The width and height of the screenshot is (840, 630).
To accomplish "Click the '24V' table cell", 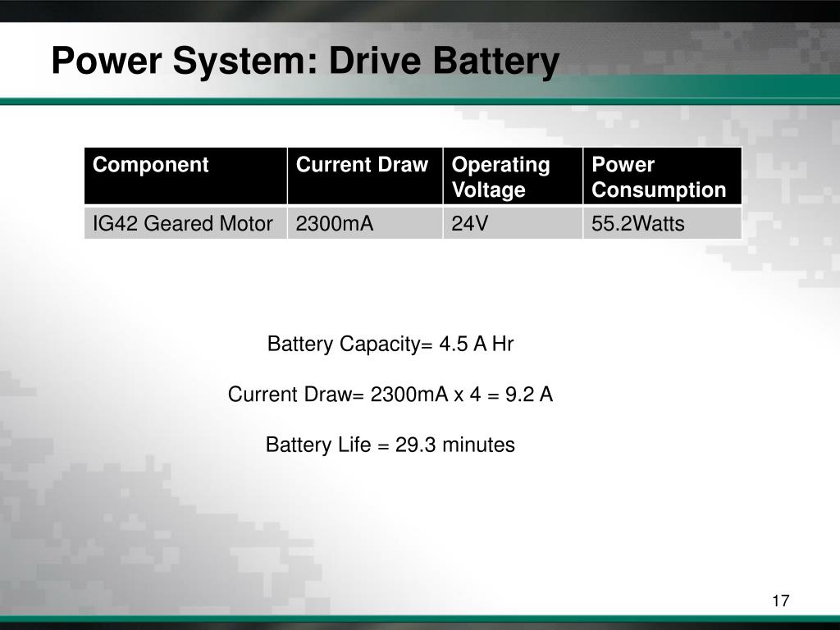I will click(514, 223).
